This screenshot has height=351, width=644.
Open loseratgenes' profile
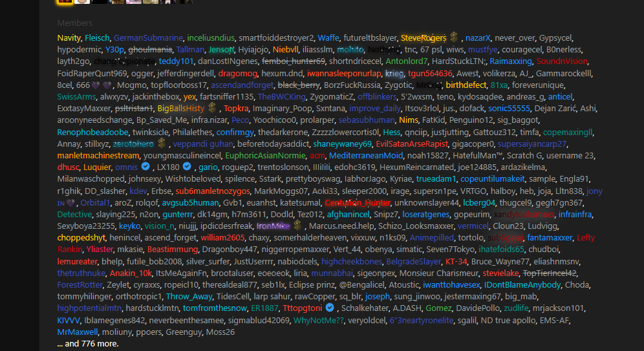425,215
